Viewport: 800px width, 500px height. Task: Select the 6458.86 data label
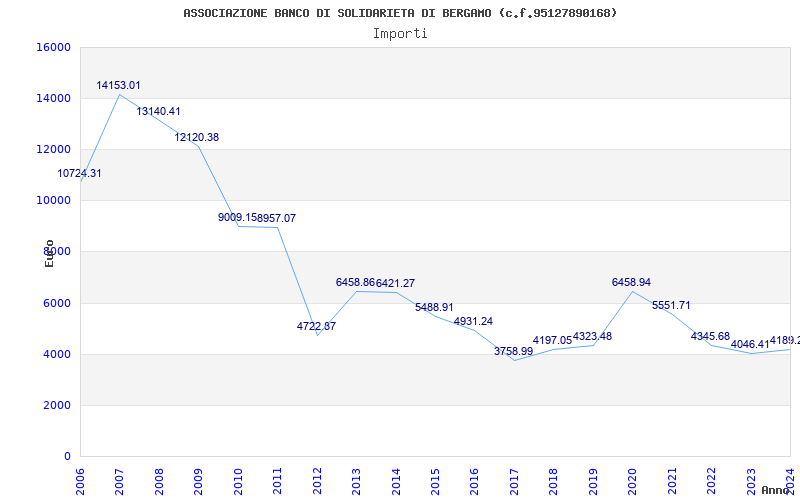[x=355, y=282]
